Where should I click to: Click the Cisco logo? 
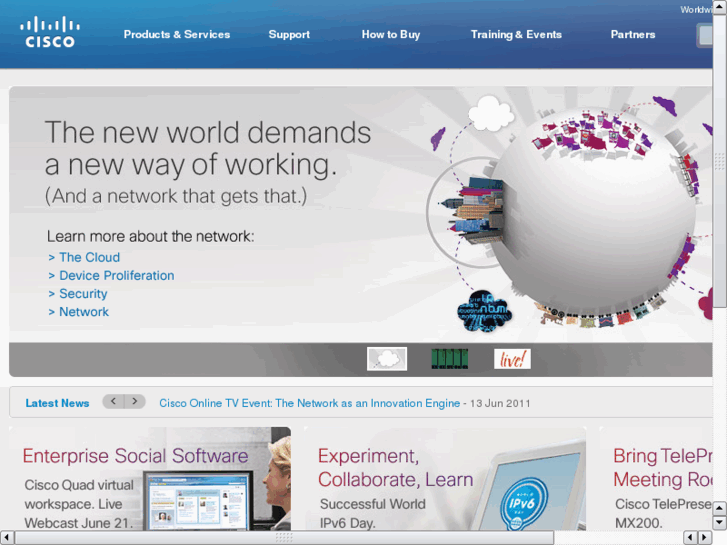tap(50, 32)
